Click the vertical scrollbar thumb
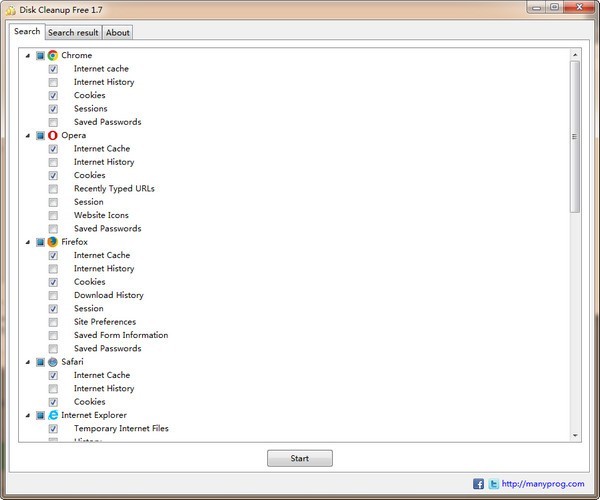The height and width of the screenshot is (500, 600). click(x=575, y=137)
